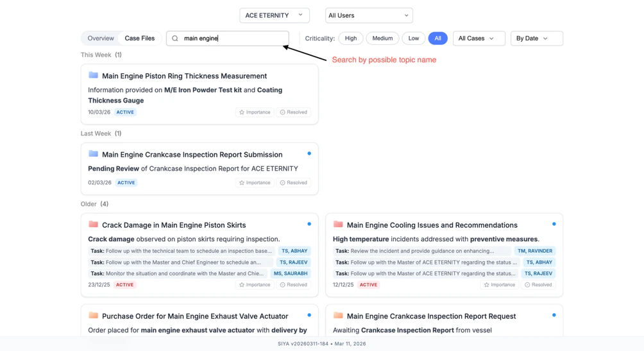Viewport: 644px width, 351px height.
Task: Click the 'This Week (1)' section header
Action: (101, 55)
